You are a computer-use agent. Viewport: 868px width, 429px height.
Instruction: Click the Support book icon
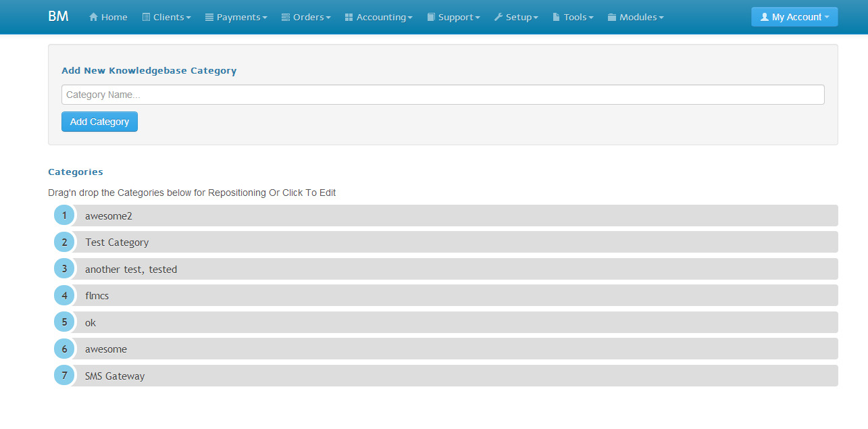(x=431, y=17)
